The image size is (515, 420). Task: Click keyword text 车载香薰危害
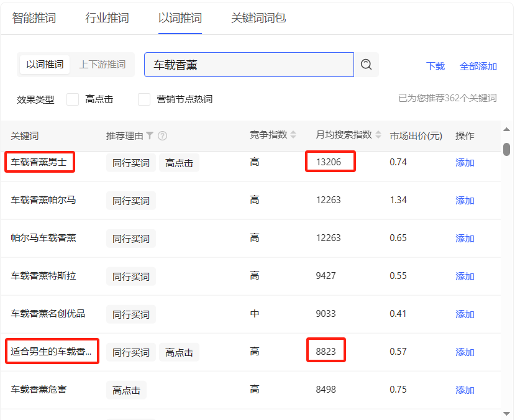point(39,390)
